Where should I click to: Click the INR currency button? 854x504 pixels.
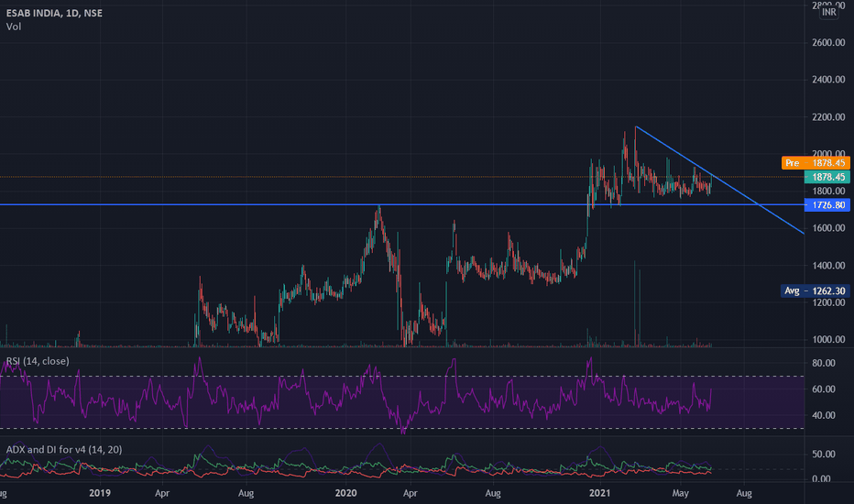coord(829,12)
